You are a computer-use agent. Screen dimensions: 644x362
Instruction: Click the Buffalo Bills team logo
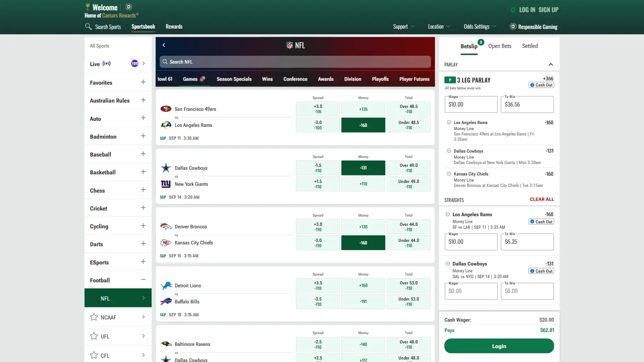(166, 302)
